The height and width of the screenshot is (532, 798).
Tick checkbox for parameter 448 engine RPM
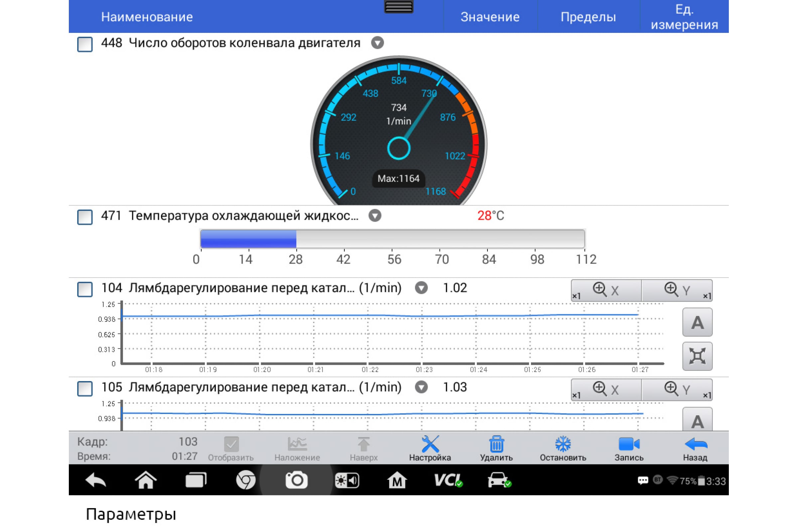85,44
